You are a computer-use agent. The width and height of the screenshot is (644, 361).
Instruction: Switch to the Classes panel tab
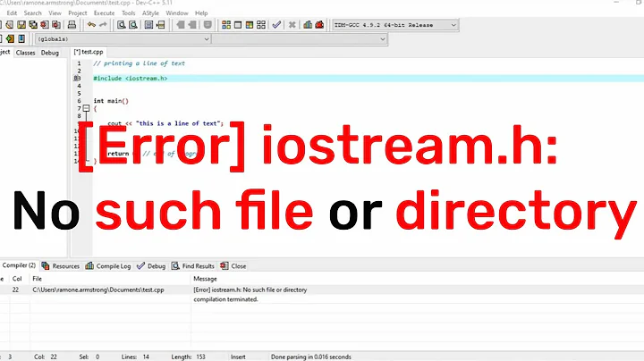[x=26, y=53]
